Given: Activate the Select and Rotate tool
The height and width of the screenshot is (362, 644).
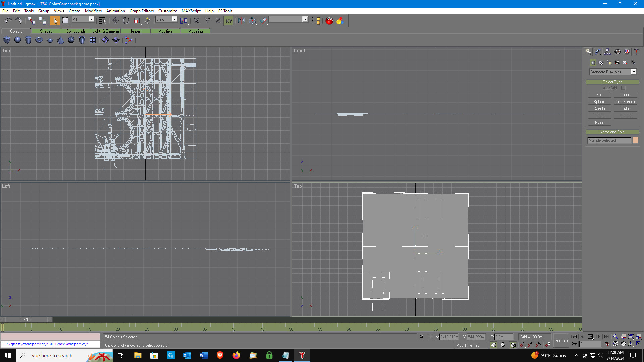Looking at the screenshot, I should (126, 21).
